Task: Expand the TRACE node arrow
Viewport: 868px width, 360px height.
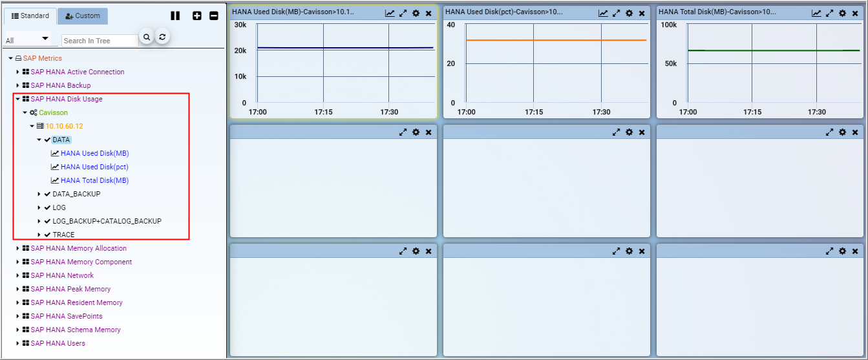Action: [39, 235]
